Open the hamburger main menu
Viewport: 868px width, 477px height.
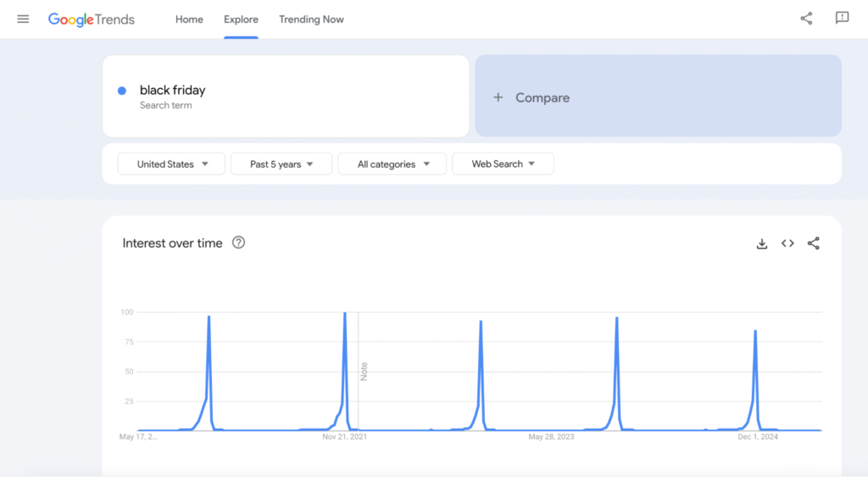23,19
